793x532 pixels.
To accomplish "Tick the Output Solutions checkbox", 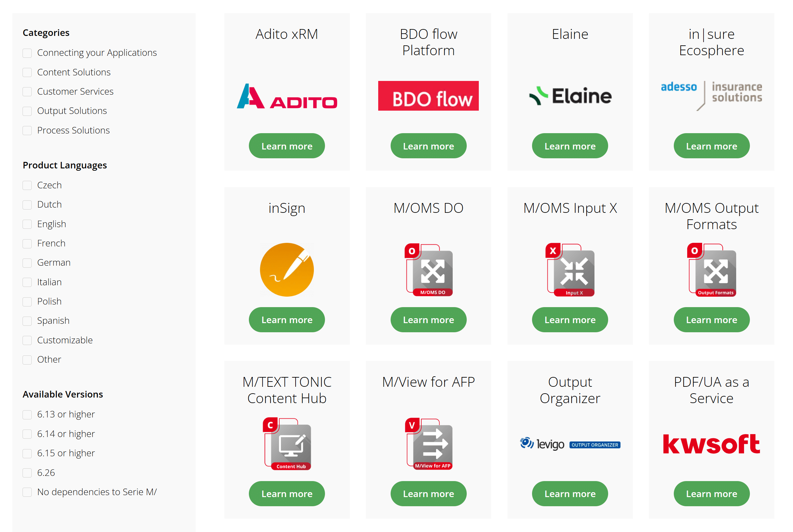I will (x=27, y=111).
